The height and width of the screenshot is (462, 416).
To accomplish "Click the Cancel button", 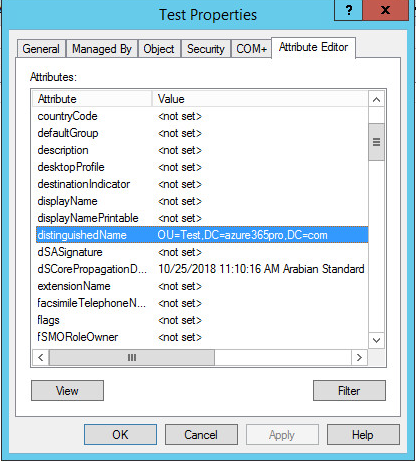I will click(201, 434).
